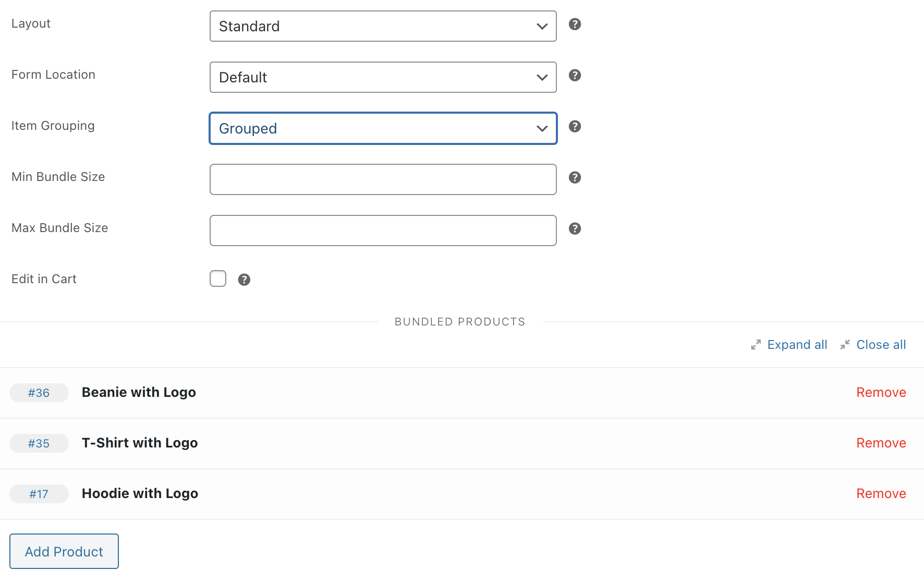This screenshot has width=924, height=582.
Task: Remove Beanie with Logo from the bundle
Action: (x=881, y=392)
